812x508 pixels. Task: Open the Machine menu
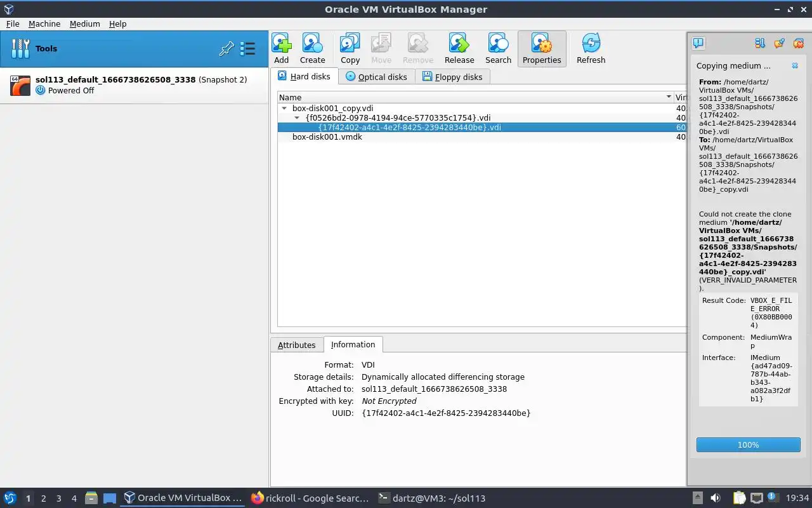pos(44,23)
